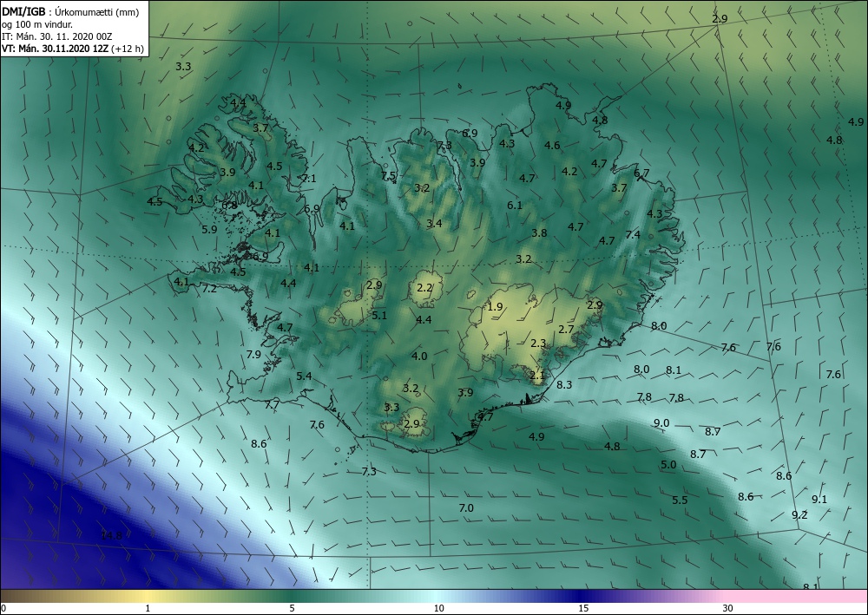Click the '2.7' value on the map

566,330
